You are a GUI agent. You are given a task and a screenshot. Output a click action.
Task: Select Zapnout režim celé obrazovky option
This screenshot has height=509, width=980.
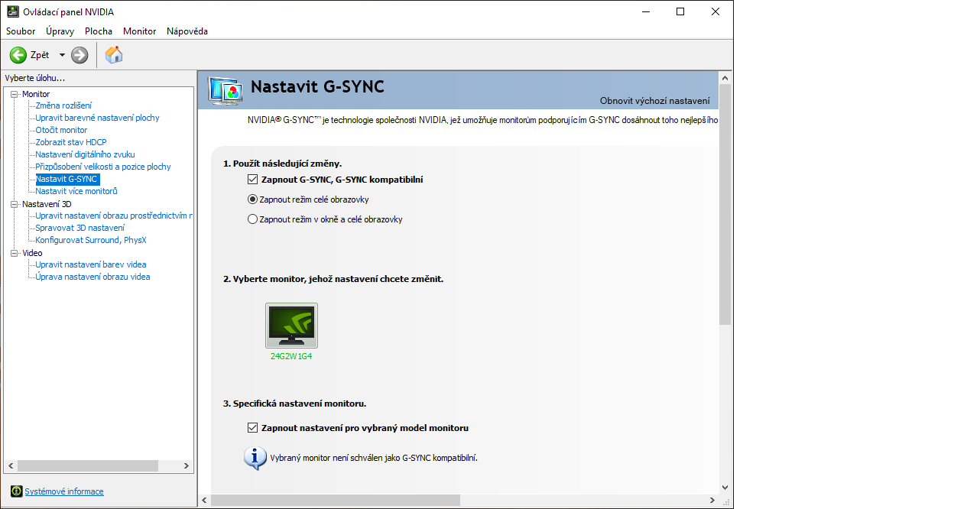click(x=253, y=199)
